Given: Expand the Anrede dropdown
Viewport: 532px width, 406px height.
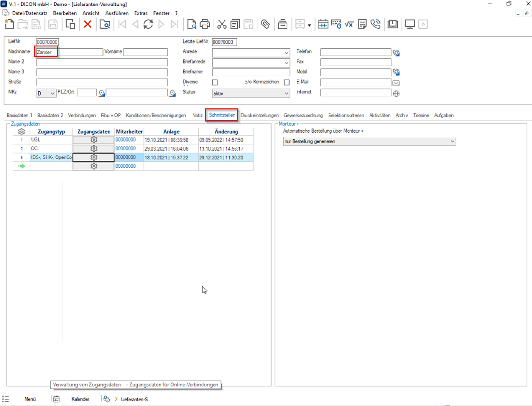Looking at the screenshot, I should point(286,53).
